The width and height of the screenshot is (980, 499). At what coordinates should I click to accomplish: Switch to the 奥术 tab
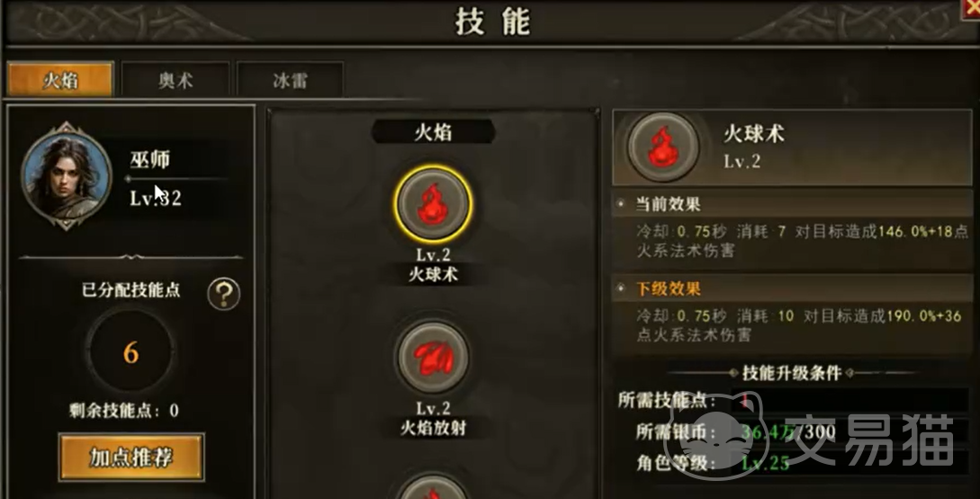[x=175, y=80]
